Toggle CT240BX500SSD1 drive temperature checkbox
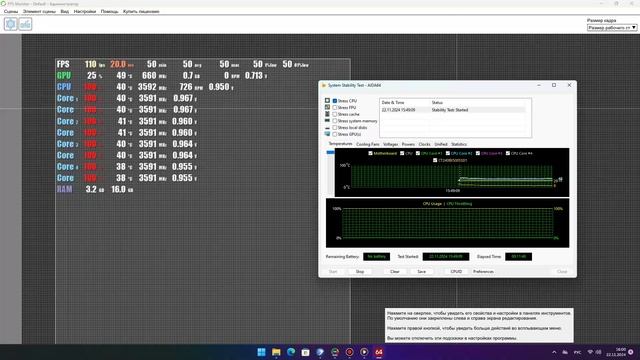Viewport: 640px width, 360px height. click(435, 160)
